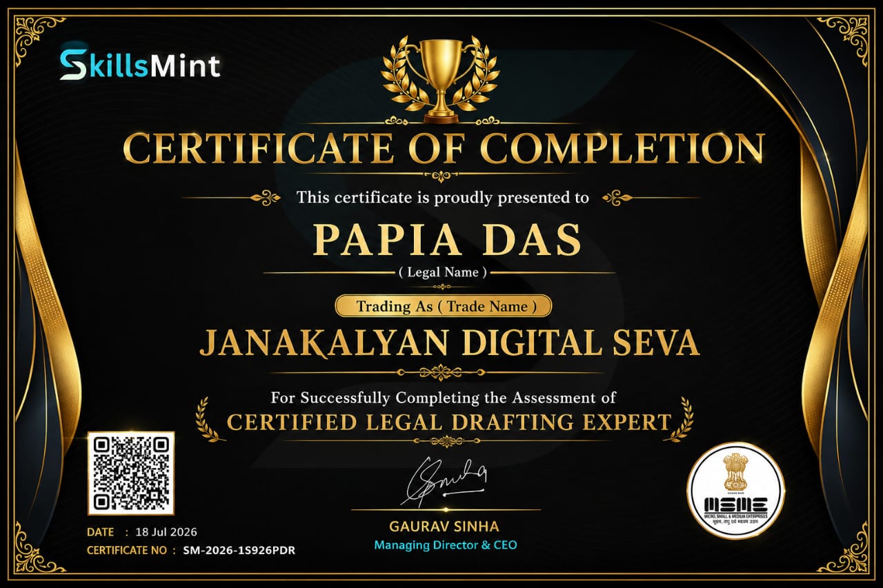Select "CERTIFIED LEGAL DRAFTING EXPERT" title
Viewport: 883px width, 588px height.
pyautogui.click(x=449, y=422)
